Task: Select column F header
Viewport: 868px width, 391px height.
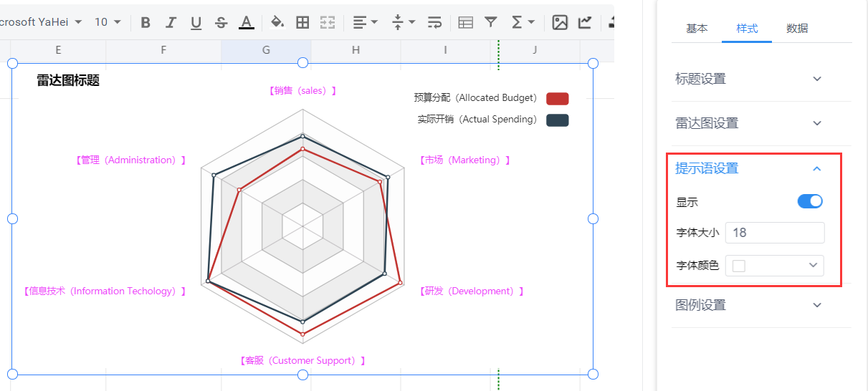Action: 163,50
